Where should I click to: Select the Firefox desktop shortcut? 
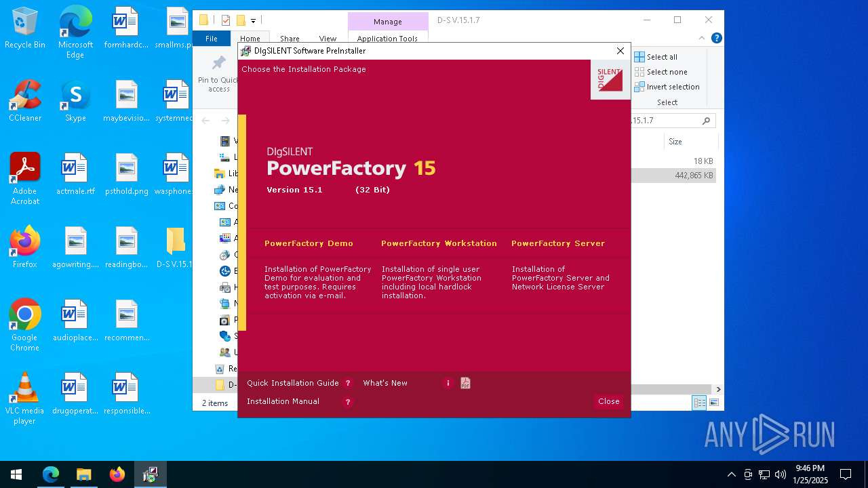click(x=25, y=248)
